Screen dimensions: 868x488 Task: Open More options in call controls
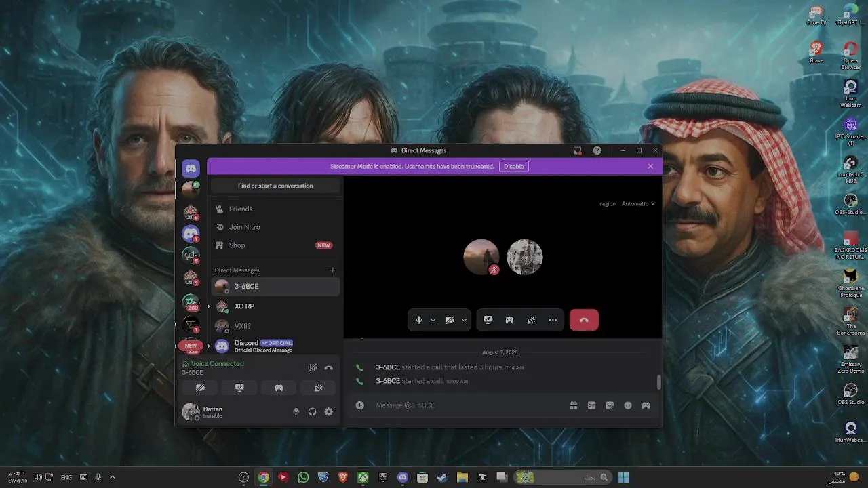tap(553, 320)
